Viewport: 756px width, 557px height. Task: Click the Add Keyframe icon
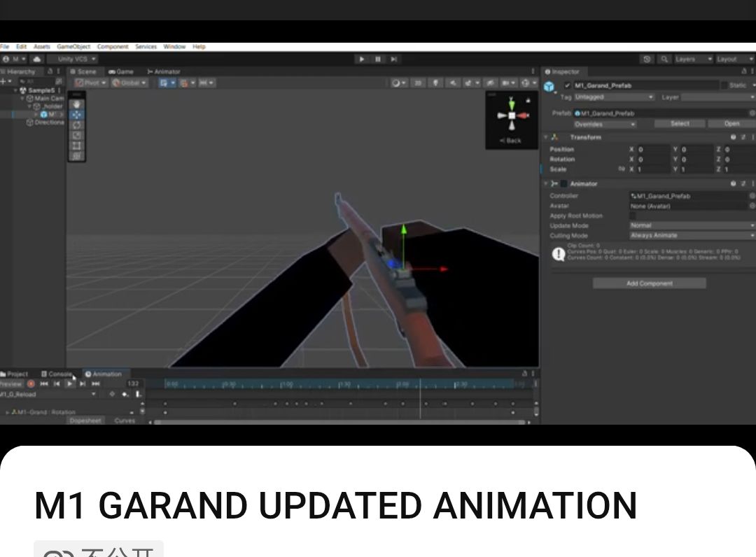[x=125, y=394]
